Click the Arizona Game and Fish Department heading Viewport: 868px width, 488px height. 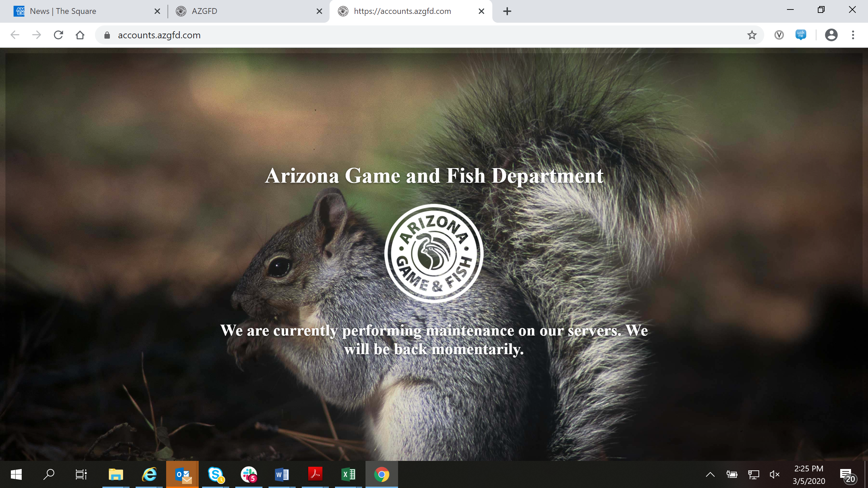tap(434, 176)
